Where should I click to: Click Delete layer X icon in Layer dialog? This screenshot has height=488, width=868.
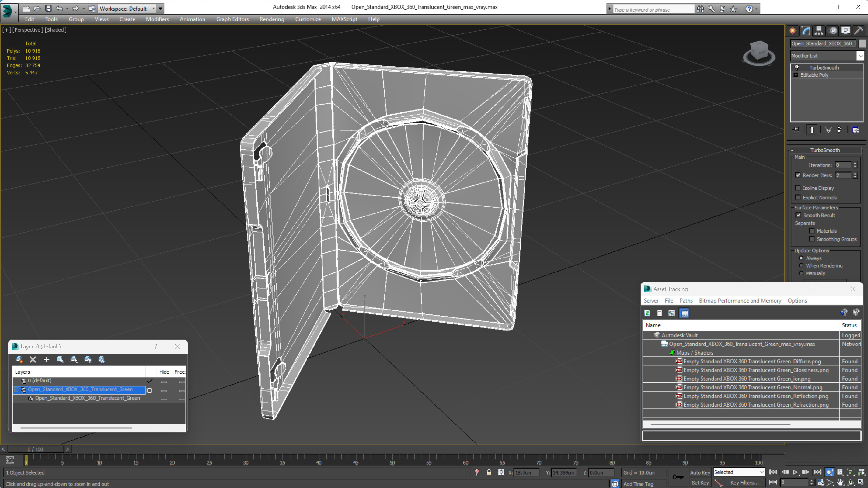coord(33,359)
